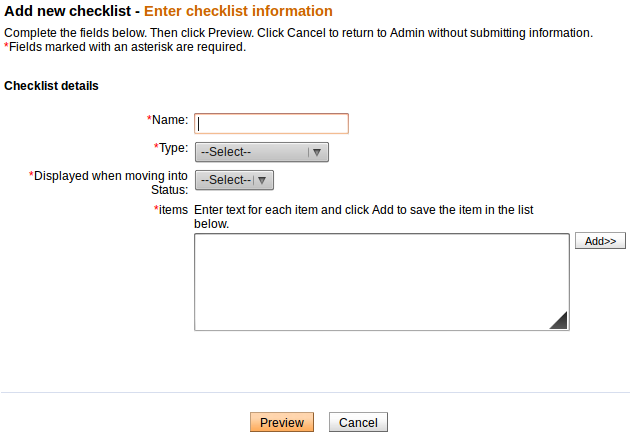Image resolution: width=630 pixels, height=440 pixels.
Task: Click the 'Complete the fields below' instruction text
Action: pos(298,33)
